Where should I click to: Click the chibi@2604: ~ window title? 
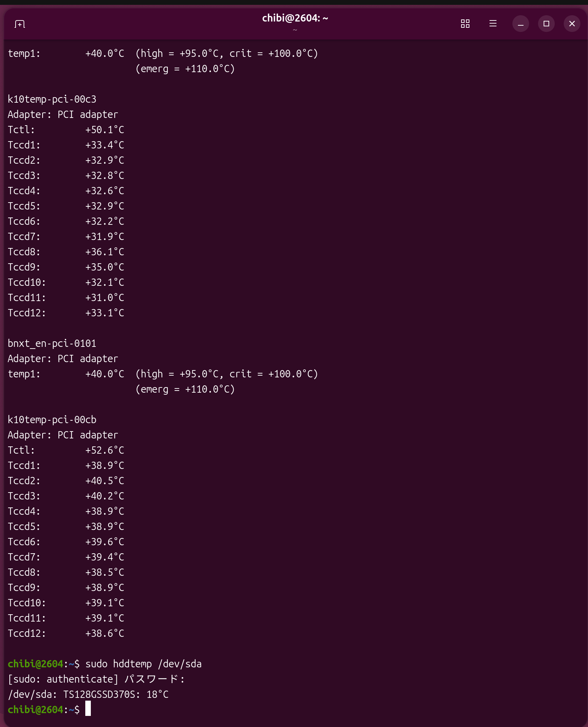[x=295, y=18]
